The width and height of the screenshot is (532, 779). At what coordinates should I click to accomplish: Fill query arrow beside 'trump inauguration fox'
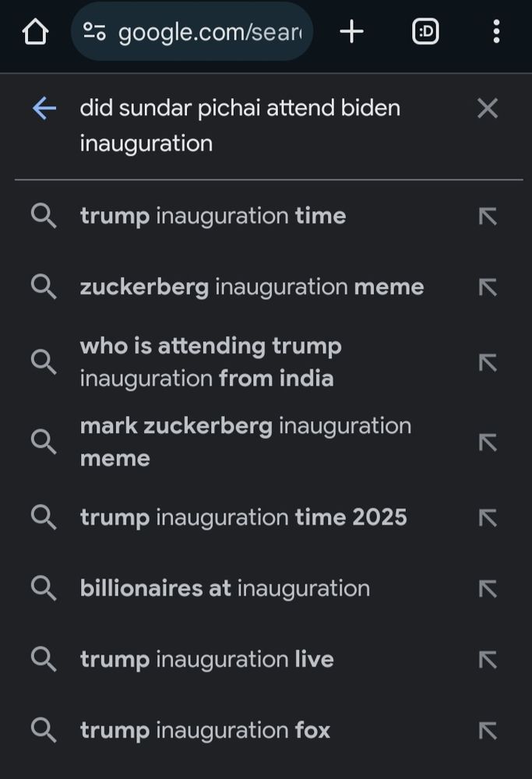point(488,731)
